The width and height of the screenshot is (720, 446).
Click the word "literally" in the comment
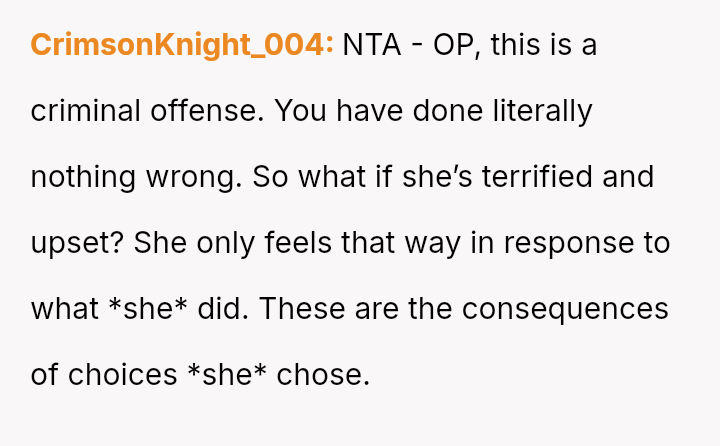[x=544, y=111]
